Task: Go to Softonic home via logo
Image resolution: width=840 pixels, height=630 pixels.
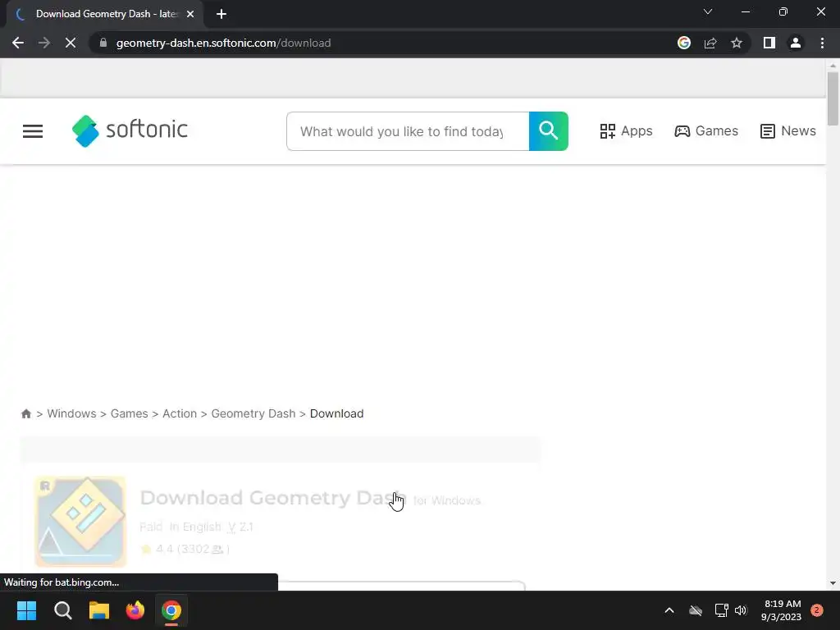Action: pos(130,130)
